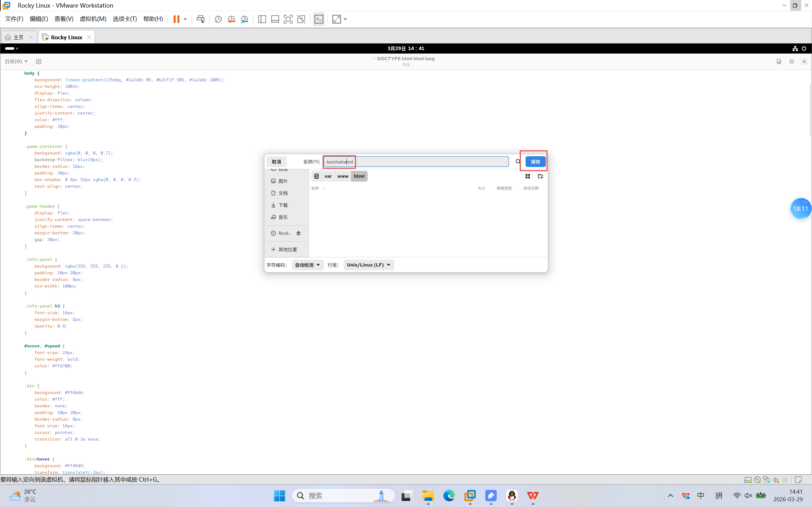812x507 pixels.
Task: Switch to the 主页 tab
Action: click(x=18, y=37)
